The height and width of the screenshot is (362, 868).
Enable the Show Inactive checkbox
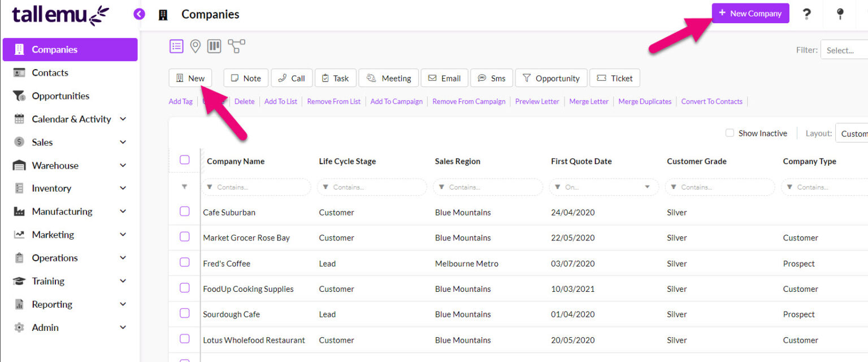pos(730,132)
